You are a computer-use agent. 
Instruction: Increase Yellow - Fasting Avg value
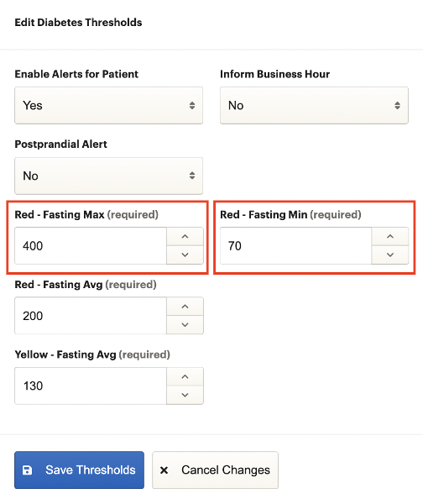pyautogui.click(x=185, y=376)
